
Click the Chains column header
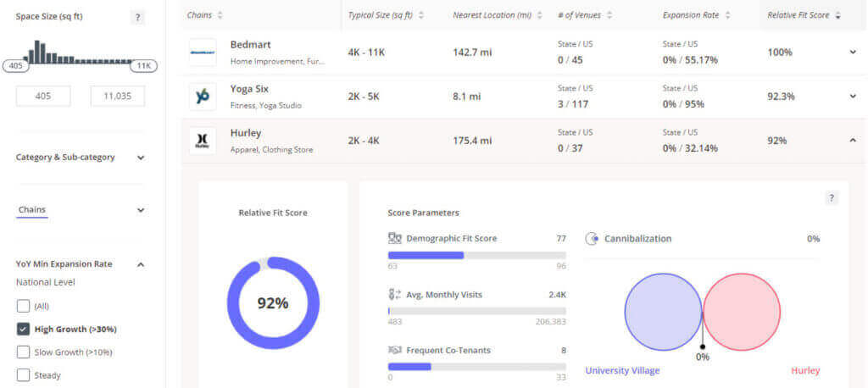pyautogui.click(x=199, y=15)
